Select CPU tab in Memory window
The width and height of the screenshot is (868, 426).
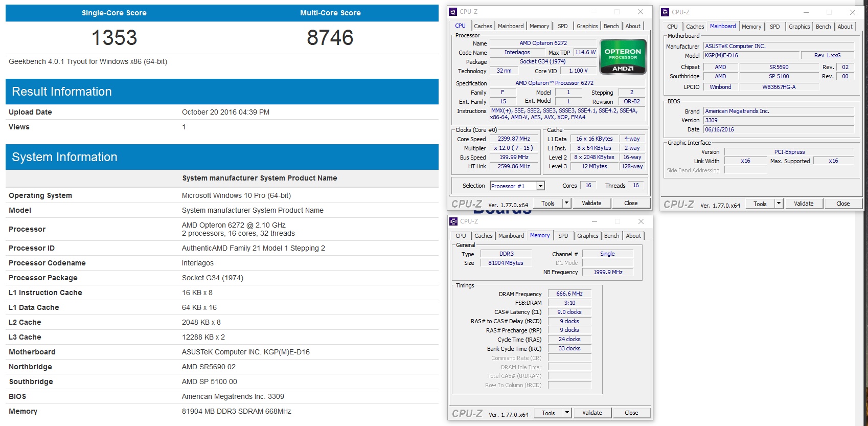pos(461,236)
